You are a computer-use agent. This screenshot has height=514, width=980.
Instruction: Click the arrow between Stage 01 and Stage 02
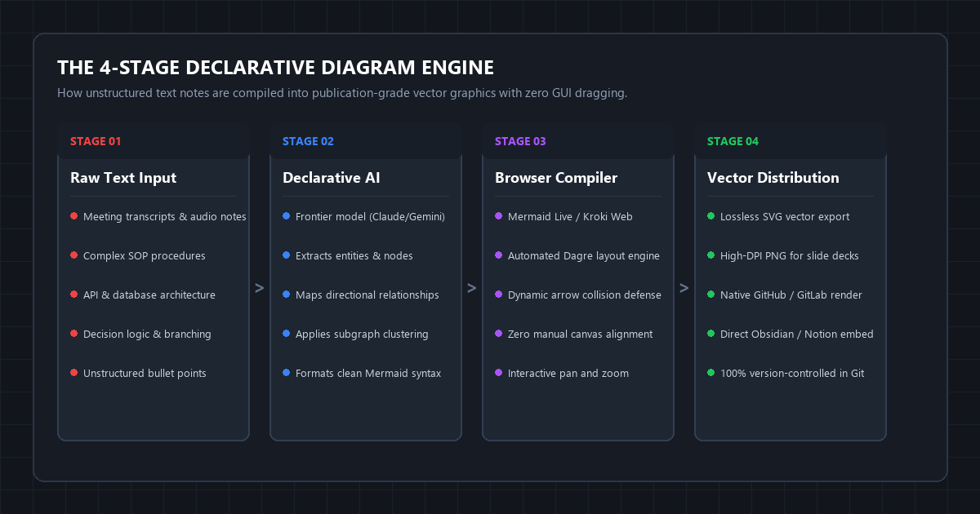260,288
